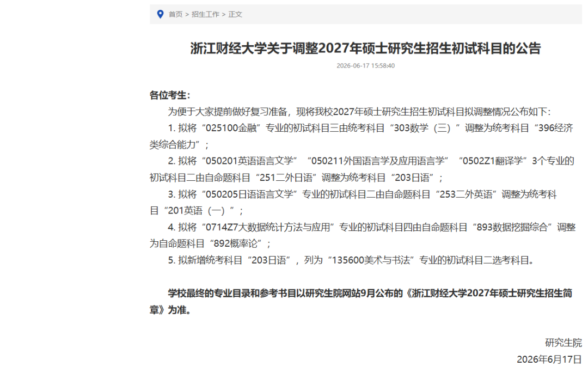Click the bold note starting 学校最终的专业目录

pyautogui.click(x=370, y=293)
